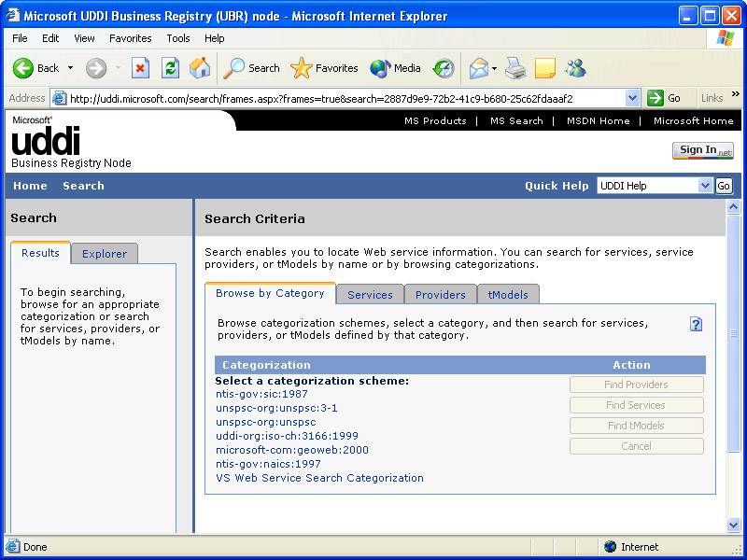This screenshot has height=560, width=747.
Task: Open the Messenger buddies icon
Action: 575,68
